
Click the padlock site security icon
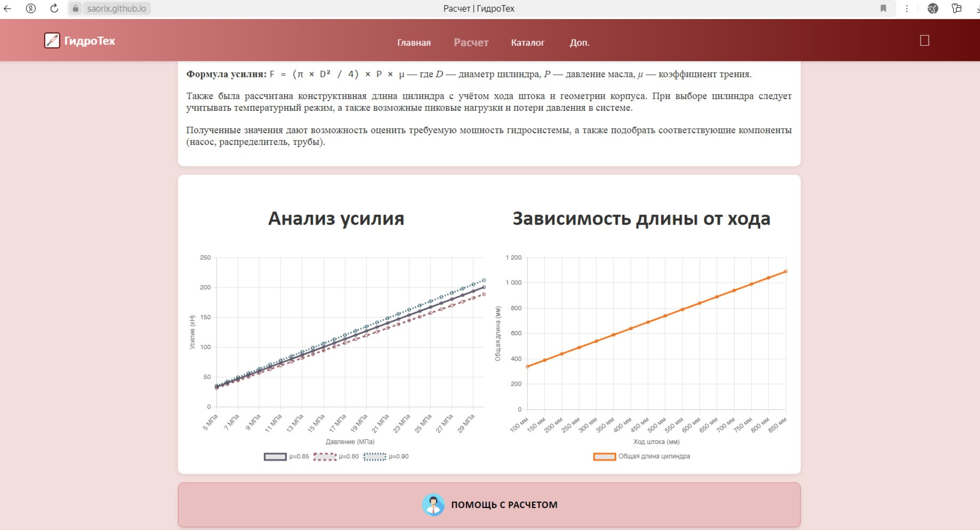tap(76, 9)
